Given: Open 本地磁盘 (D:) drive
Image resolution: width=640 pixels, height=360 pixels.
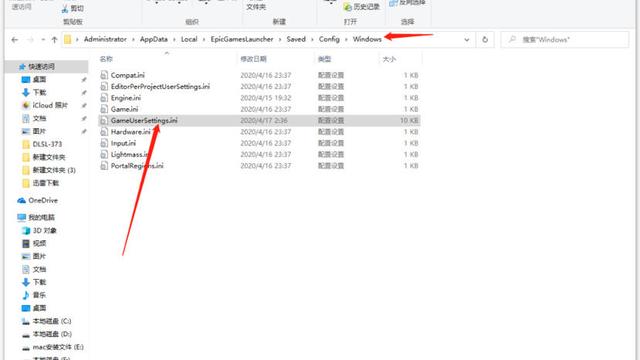Looking at the screenshot, I should [x=52, y=334].
